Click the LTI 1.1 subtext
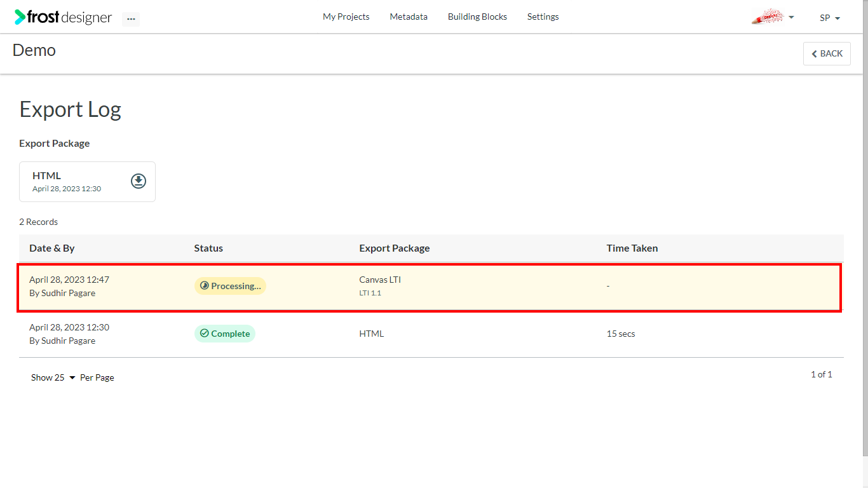The width and height of the screenshot is (868, 488). [x=370, y=293]
